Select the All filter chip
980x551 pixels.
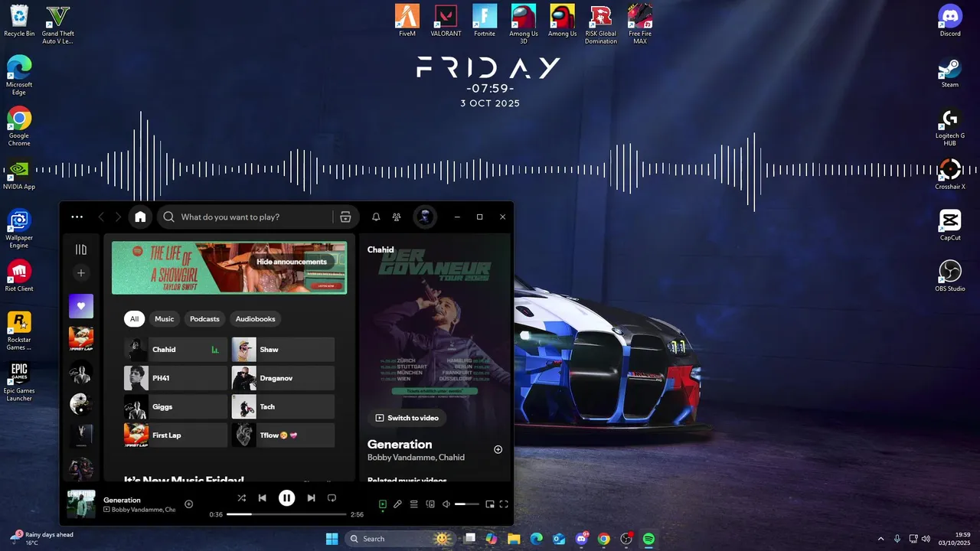click(134, 319)
